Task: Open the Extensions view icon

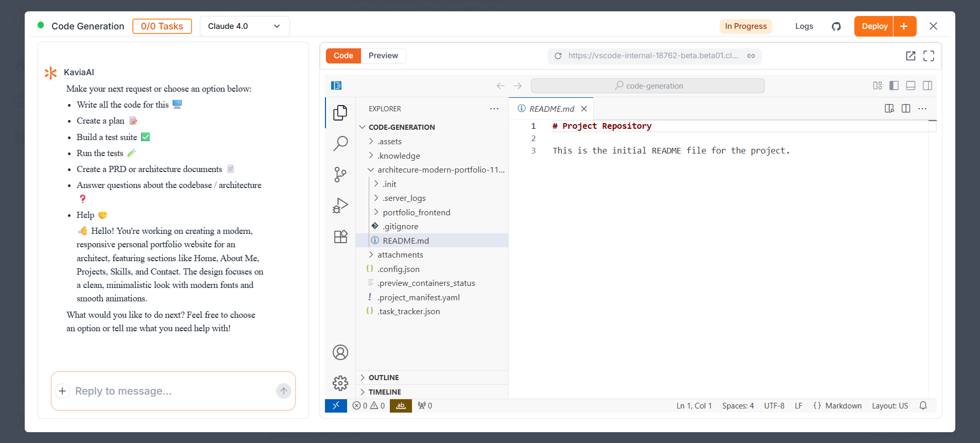Action: 340,236
